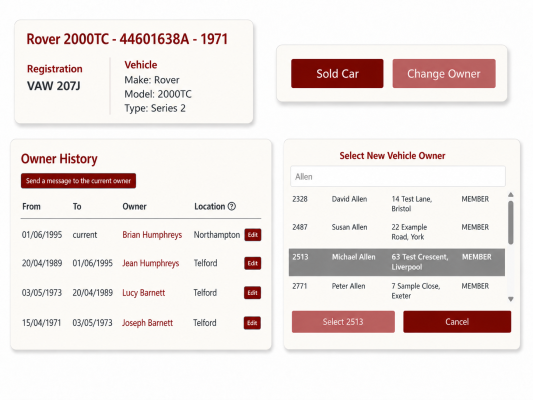Click the Change Owner button
Screen dimensions: 533x400
(x=444, y=73)
